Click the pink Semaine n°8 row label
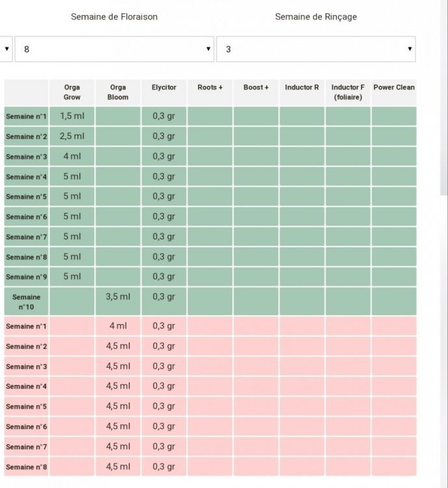Image resolution: width=448 pixels, height=488 pixels. pyautogui.click(x=26, y=467)
